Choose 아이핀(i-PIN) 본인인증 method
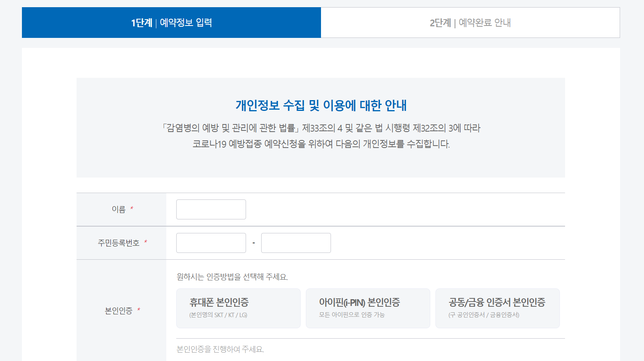 coord(368,308)
